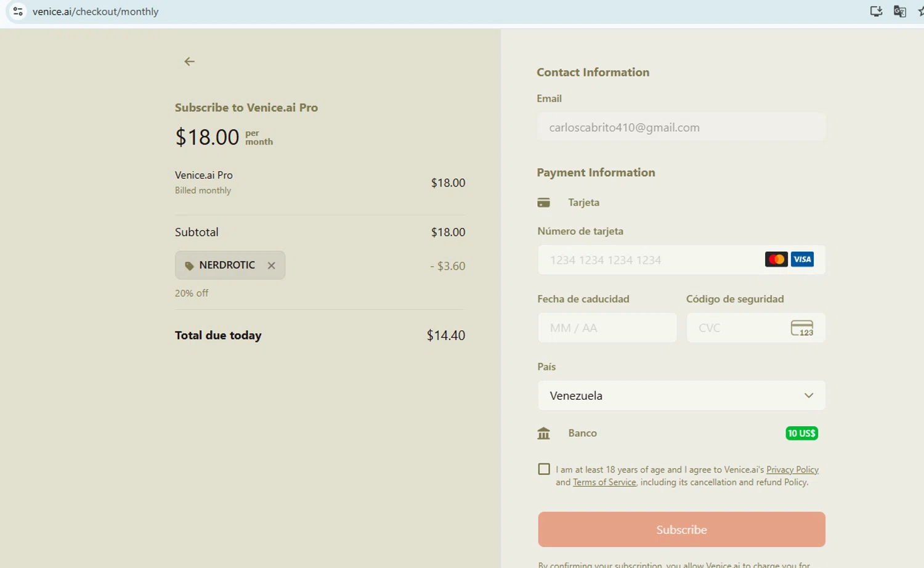Open the Terms of Service link

604,482
